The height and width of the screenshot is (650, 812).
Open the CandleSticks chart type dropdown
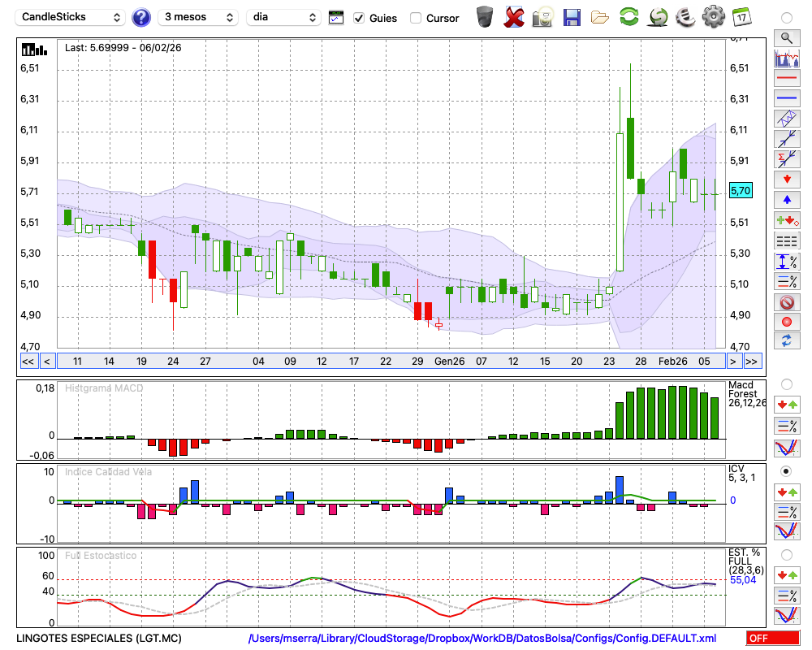(x=71, y=17)
